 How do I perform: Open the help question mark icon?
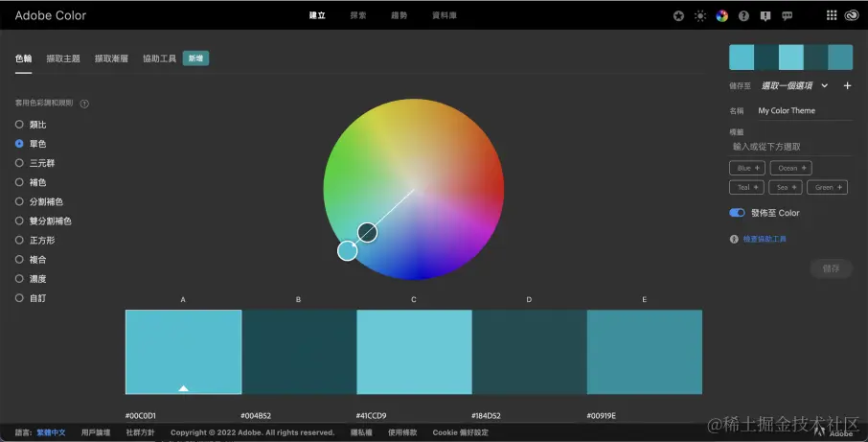[x=743, y=16]
